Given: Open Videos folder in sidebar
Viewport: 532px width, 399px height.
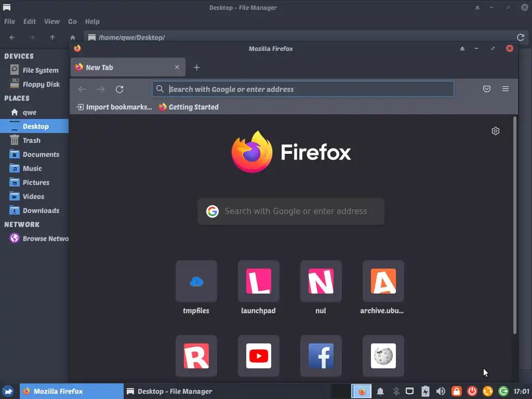Looking at the screenshot, I should (x=34, y=196).
